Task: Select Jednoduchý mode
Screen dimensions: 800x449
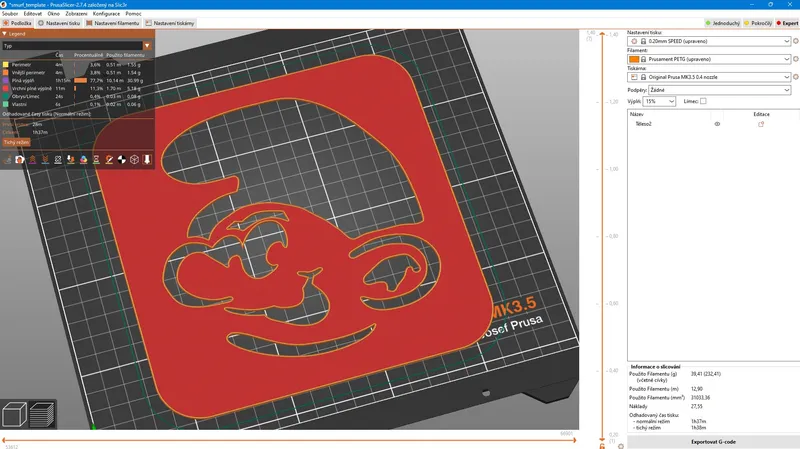Action: tap(722, 23)
